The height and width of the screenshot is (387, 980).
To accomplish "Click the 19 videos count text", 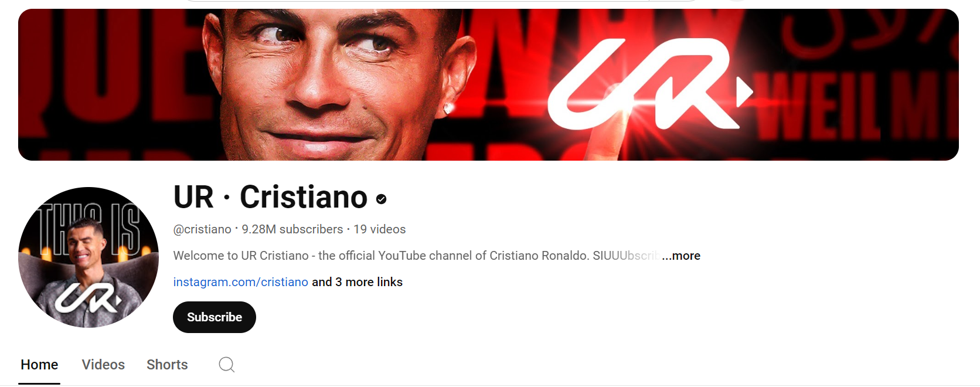I will pyautogui.click(x=380, y=229).
